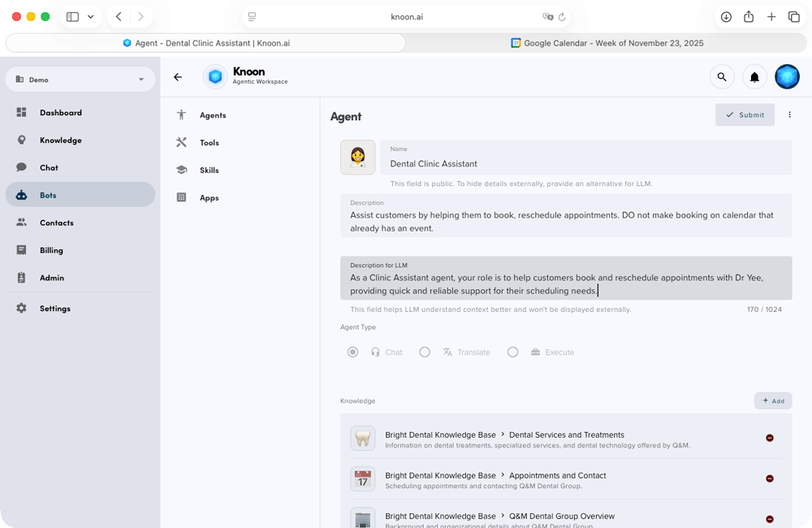The width and height of the screenshot is (812, 528).
Task: Open the Knoon workspace logo
Action: (x=214, y=76)
